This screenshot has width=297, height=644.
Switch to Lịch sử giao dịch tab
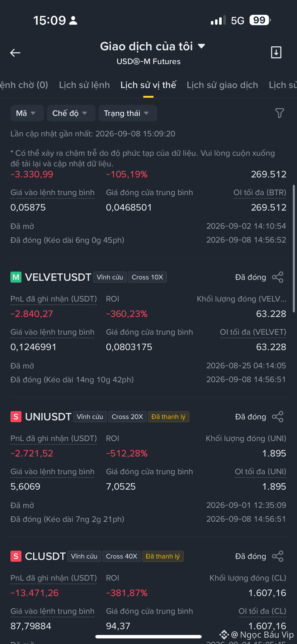click(x=222, y=85)
